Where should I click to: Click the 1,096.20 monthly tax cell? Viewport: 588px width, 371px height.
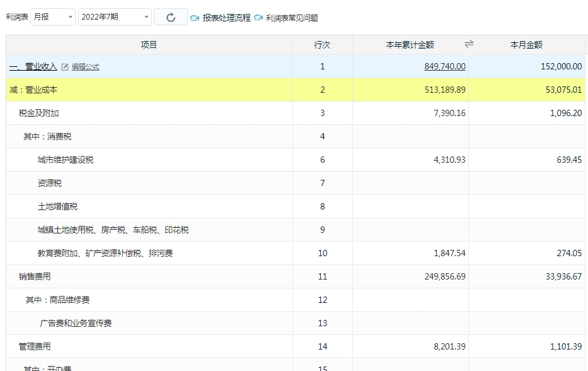pyautogui.click(x=527, y=113)
